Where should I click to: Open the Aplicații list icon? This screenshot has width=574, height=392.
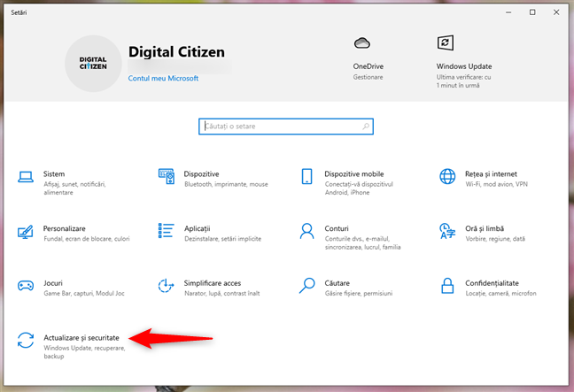[x=167, y=230]
